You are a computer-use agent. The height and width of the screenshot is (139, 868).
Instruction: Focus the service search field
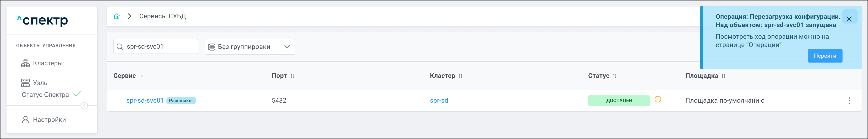point(160,47)
